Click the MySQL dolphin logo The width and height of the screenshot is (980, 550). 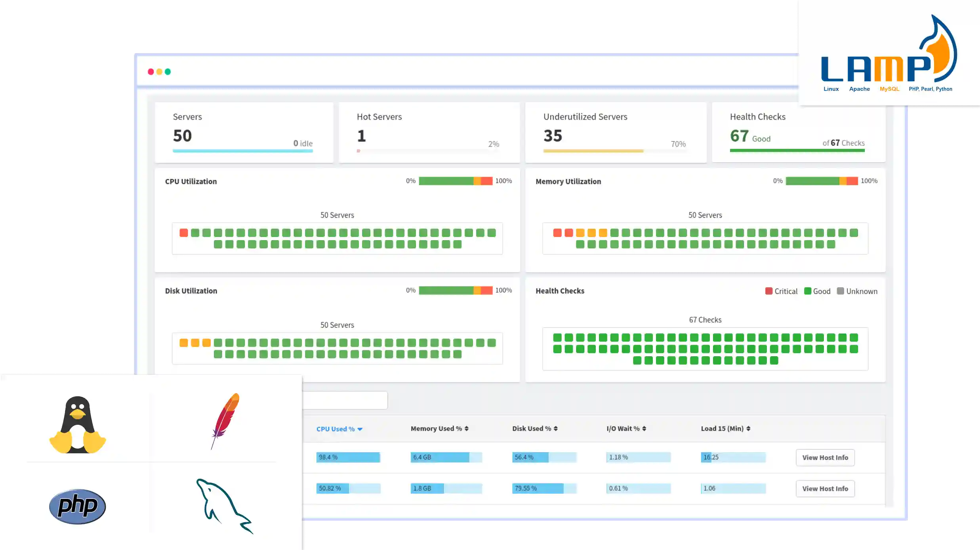224,506
